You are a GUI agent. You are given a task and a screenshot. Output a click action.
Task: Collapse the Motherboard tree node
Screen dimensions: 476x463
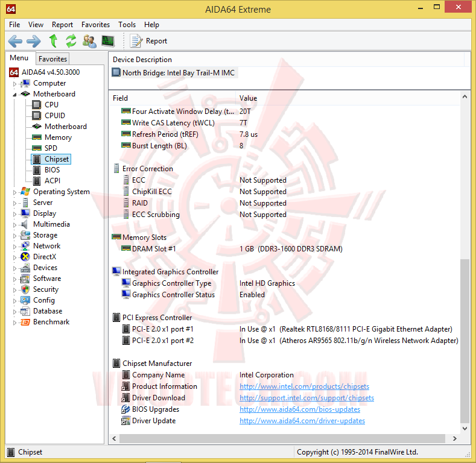(x=14, y=95)
